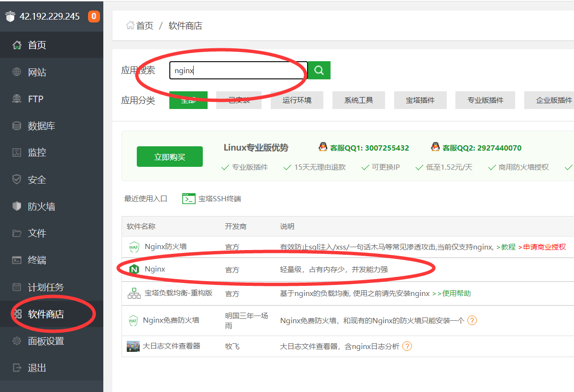Open the 宝塔SSH终端 recent entry link

(x=220, y=198)
